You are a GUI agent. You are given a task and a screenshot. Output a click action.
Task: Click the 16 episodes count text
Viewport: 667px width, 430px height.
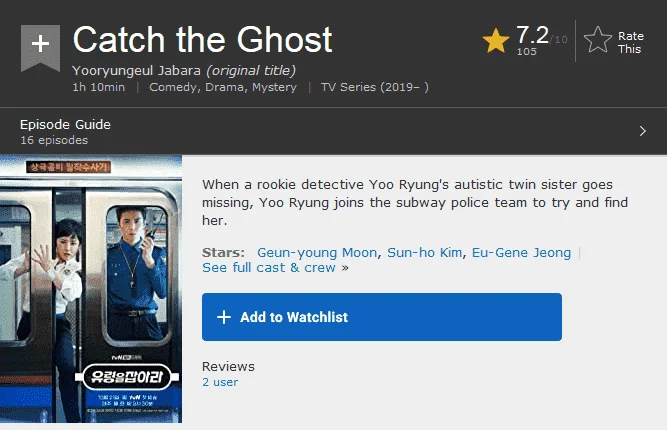point(54,140)
